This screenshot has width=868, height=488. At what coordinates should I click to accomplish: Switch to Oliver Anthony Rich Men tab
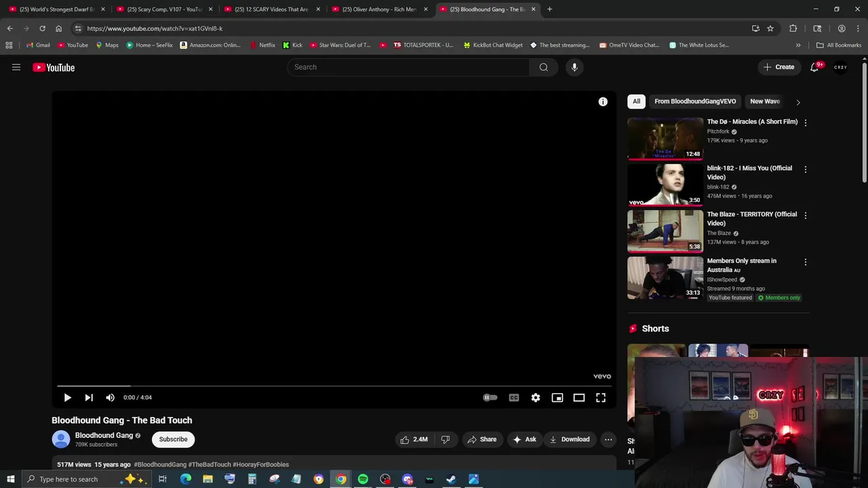[x=379, y=9]
